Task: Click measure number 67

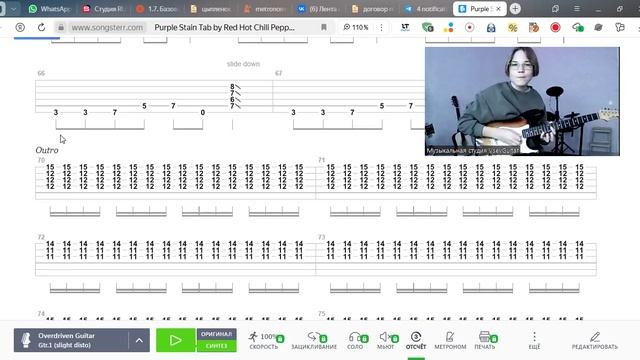Action: click(x=278, y=73)
